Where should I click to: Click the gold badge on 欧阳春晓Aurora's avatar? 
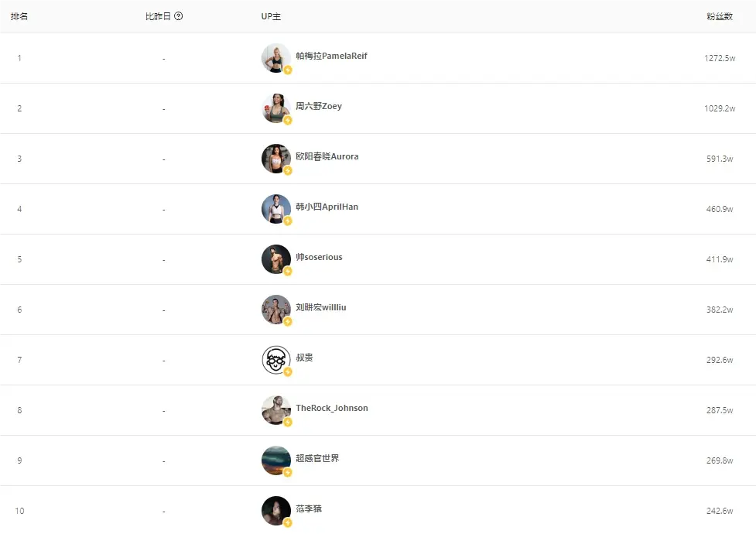coord(288,170)
